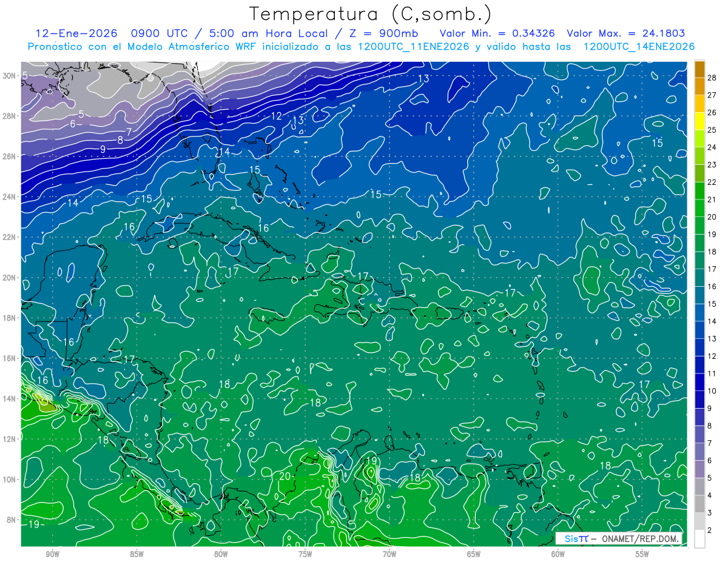Click the SisTT ONAMET/REP.DOM. logo box
This screenshot has height=562, width=728.
pyautogui.click(x=619, y=538)
